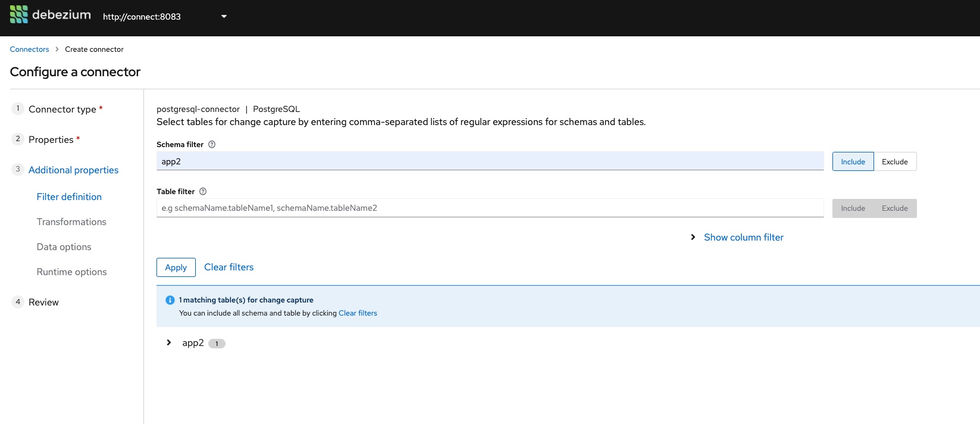
Task: Click the step number 1 circle icon
Action: [18, 108]
